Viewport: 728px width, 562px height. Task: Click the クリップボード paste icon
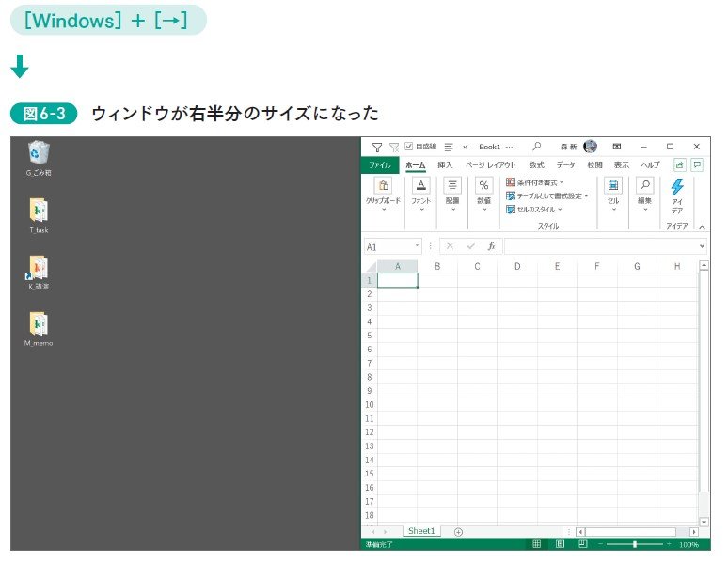(384, 186)
